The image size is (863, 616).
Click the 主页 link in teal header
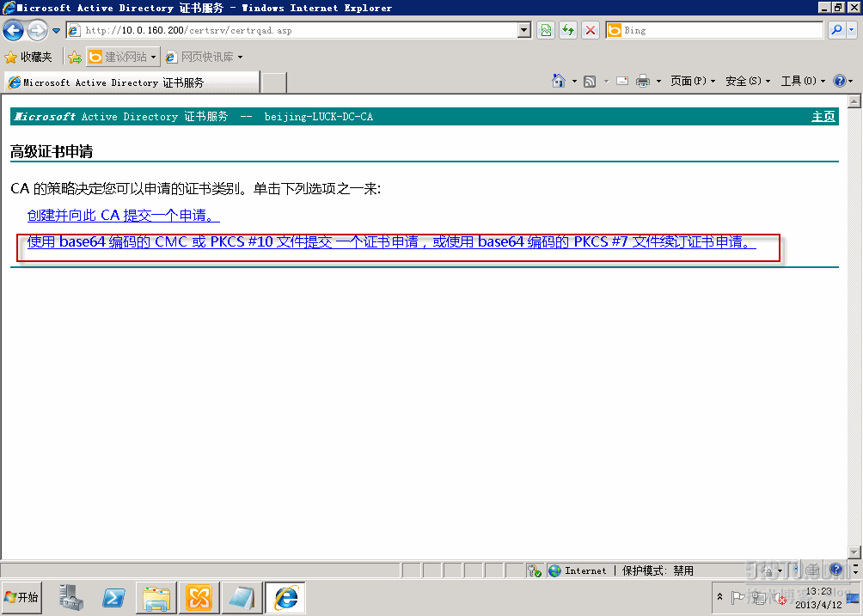tap(823, 117)
